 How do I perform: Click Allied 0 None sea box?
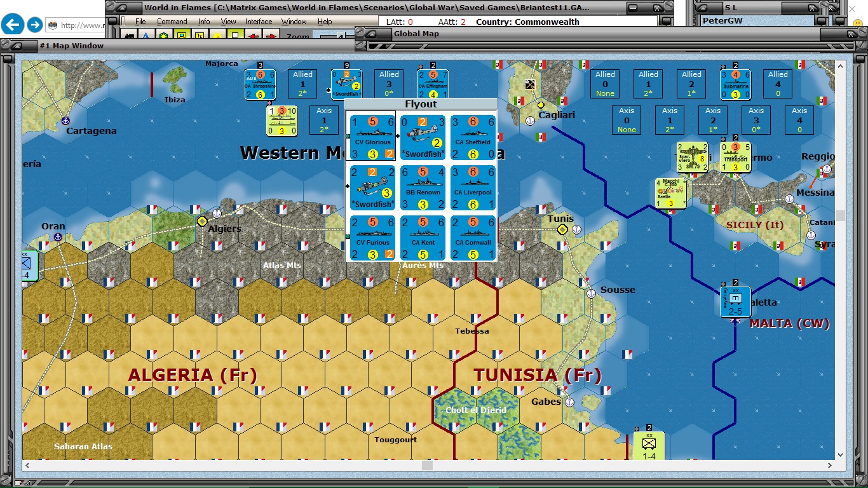click(x=605, y=85)
